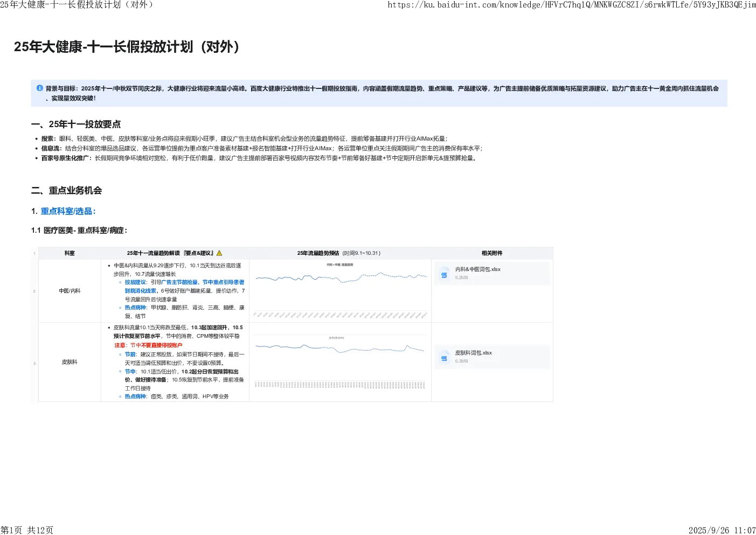The height and width of the screenshot is (535, 756).
Task: Select the 皮肤科 department cell
Action: 70,362
